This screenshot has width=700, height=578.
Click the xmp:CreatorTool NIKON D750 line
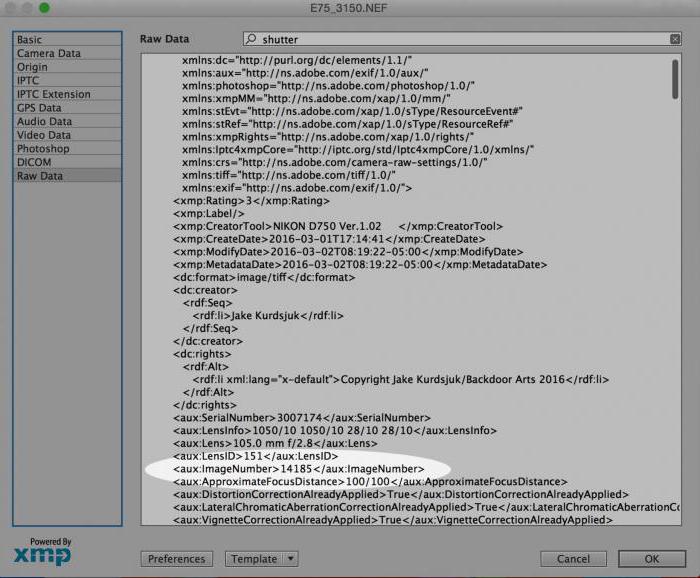(338, 226)
